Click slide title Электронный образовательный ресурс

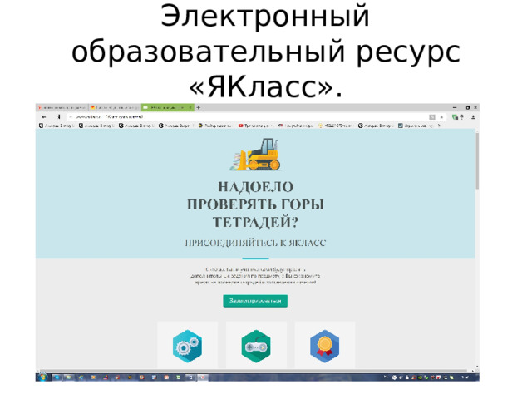(266, 52)
